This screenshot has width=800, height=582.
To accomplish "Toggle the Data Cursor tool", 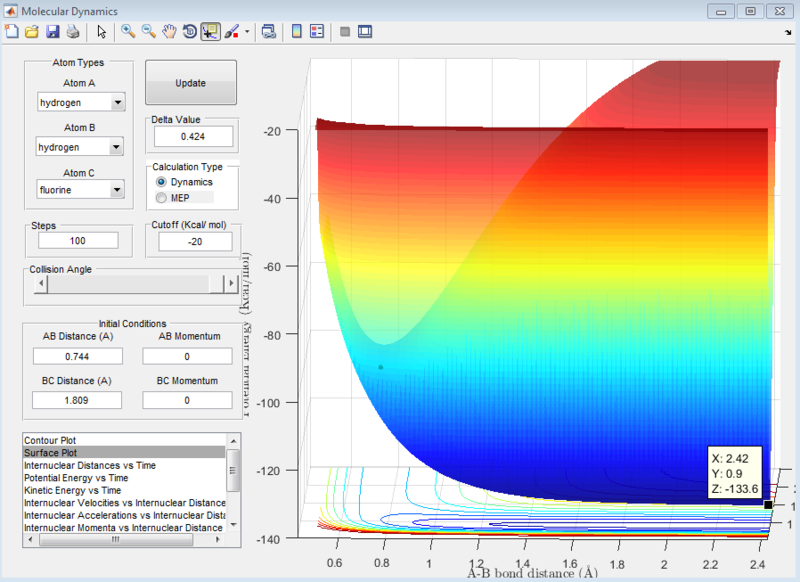I will (211, 32).
